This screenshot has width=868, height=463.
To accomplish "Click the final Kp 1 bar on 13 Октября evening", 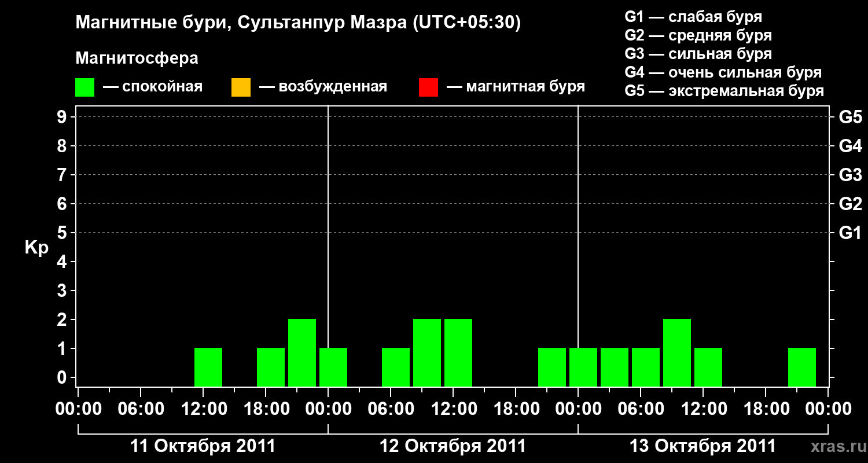I will click(x=802, y=367).
